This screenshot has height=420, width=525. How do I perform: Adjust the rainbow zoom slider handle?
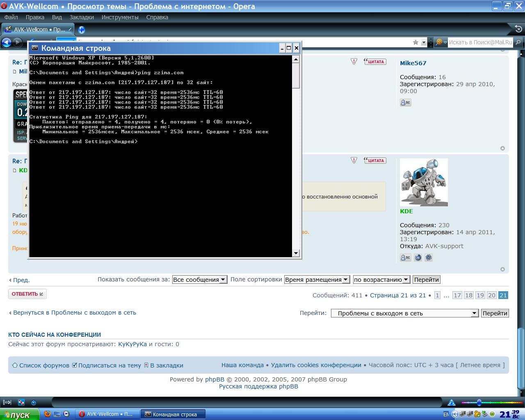(x=479, y=402)
